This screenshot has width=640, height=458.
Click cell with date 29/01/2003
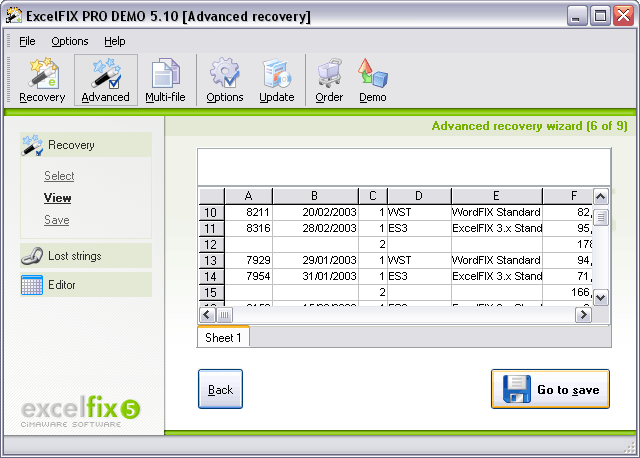click(315, 260)
